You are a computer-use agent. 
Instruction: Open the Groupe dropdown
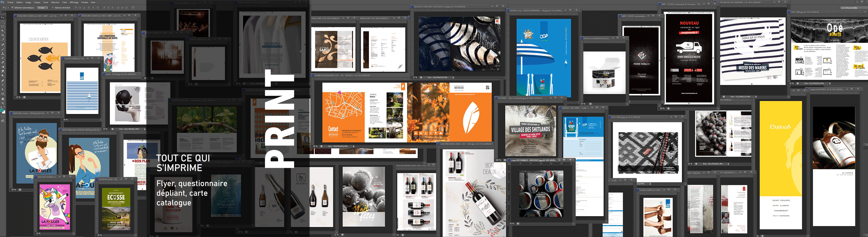(43, 7)
